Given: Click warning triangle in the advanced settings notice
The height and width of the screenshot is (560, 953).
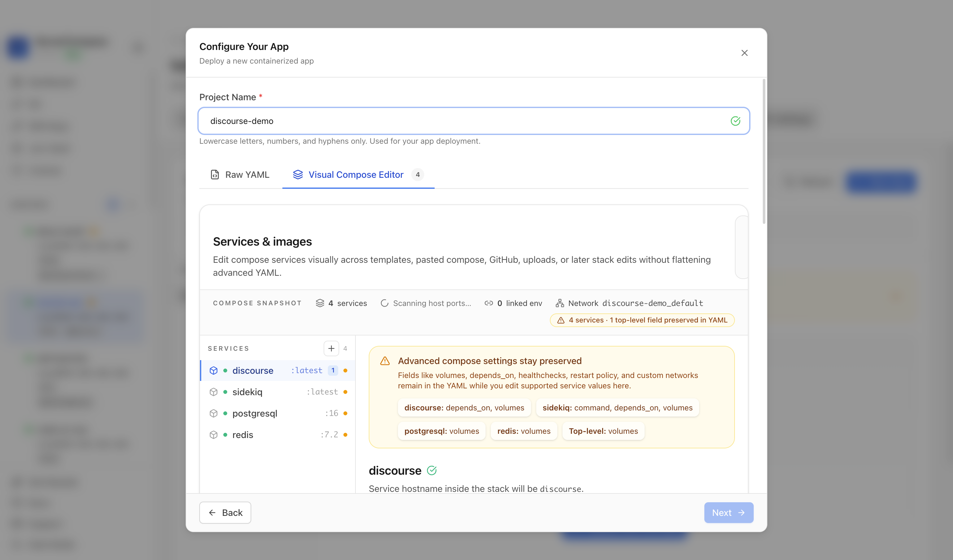Looking at the screenshot, I should coord(385,361).
